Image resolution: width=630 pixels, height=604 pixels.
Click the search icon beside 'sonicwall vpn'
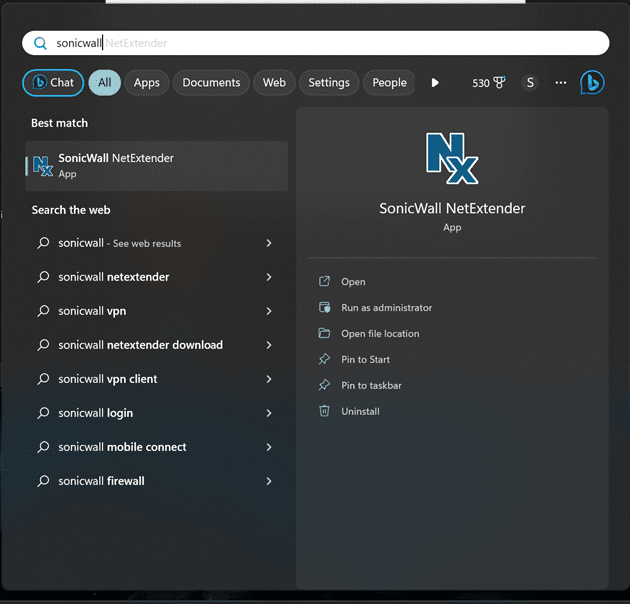(43, 311)
